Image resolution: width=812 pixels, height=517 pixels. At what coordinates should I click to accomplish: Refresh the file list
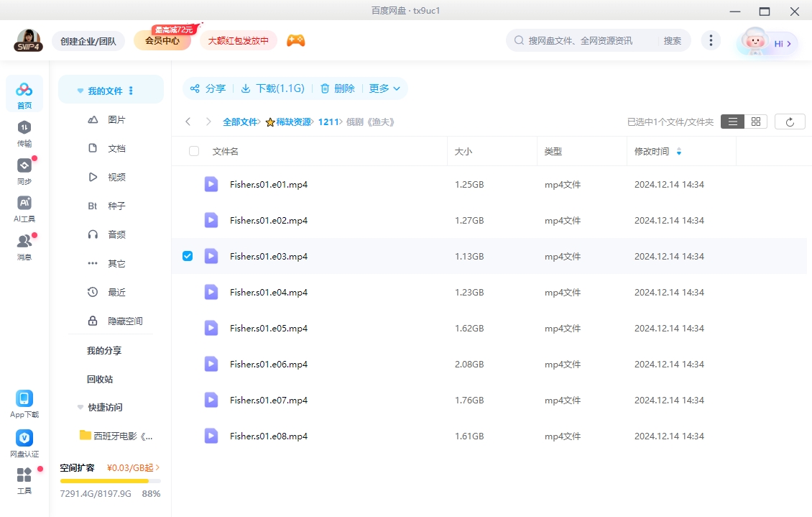click(x=790, y=121)
